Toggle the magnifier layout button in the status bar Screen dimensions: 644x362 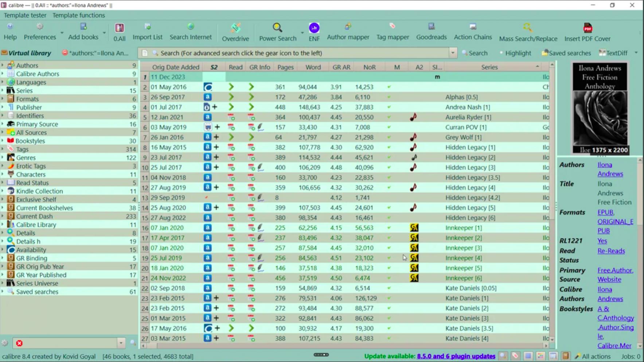point(503,356)
